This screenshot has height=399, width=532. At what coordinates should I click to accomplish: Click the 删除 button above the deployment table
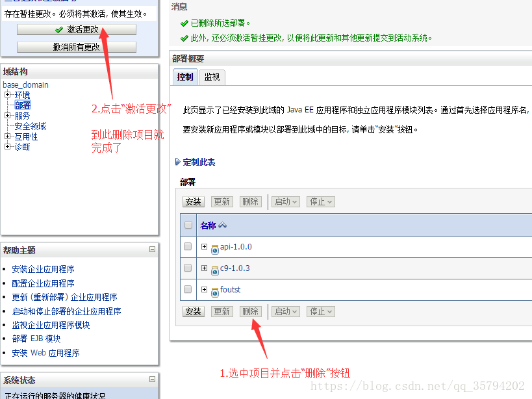pos(251,201)
